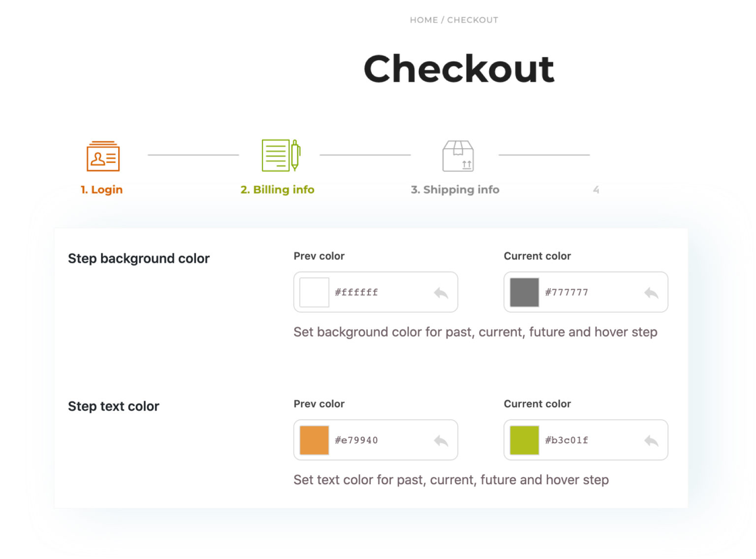Click the #777777 hex input field

click(x=566, y=292)
